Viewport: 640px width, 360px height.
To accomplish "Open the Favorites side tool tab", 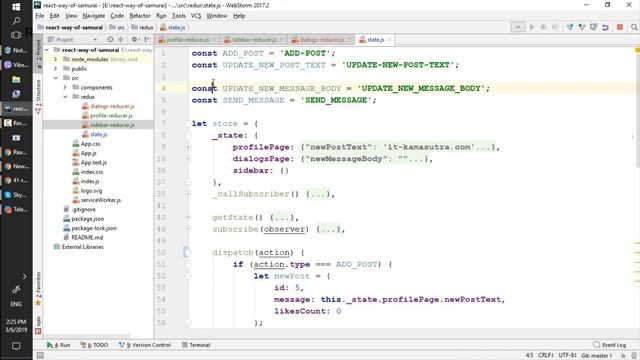I will (38, 289).
